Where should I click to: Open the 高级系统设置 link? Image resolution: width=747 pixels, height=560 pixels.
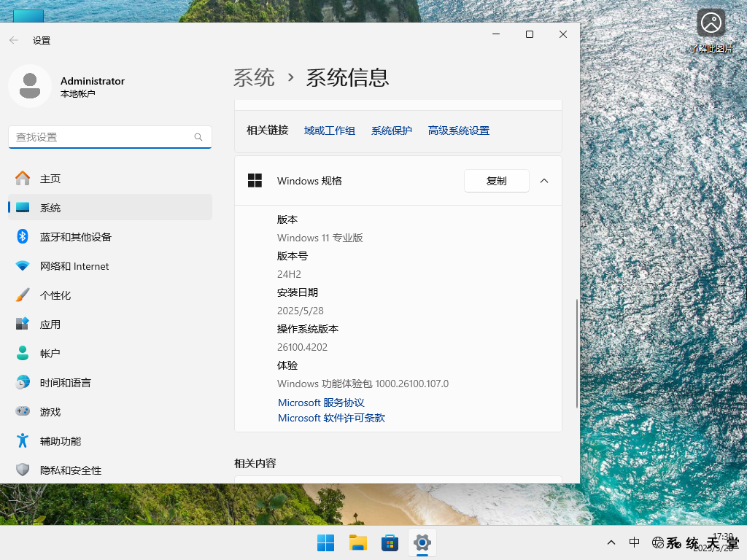459,131
